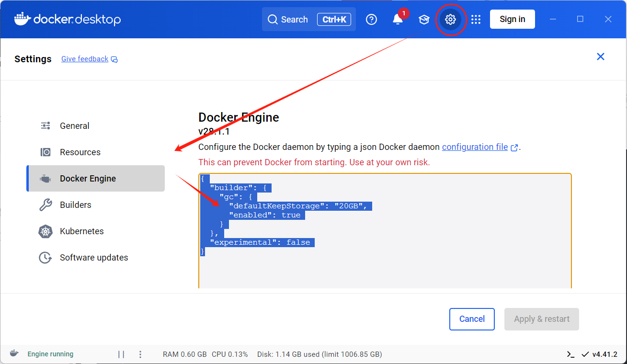Click the Ctrl+K shortcut badge
The width and height of the screenshot is (627, 364).
pyautogui.click(x=334, y=20)
